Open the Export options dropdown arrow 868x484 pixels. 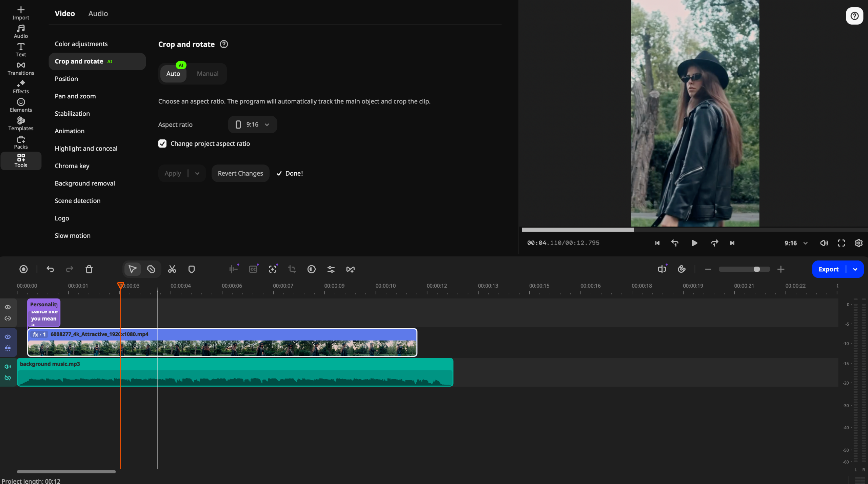click(855, 269)
